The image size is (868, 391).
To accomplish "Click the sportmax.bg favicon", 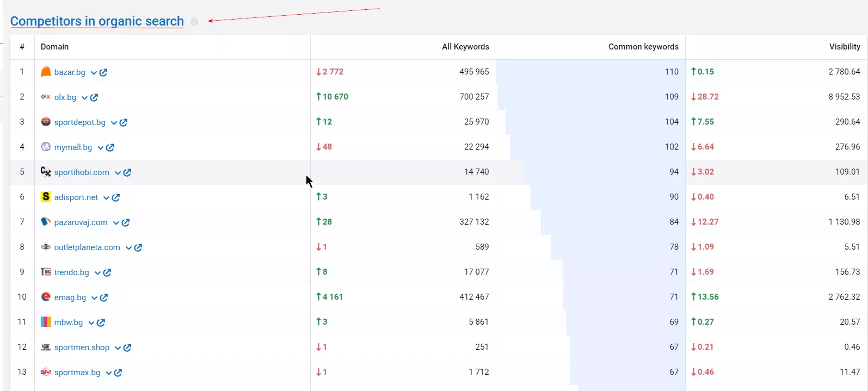I will point(46,371).
